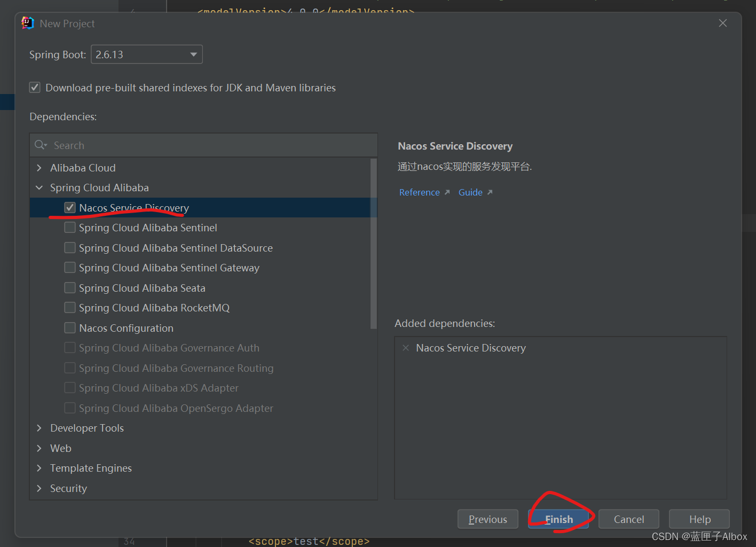Viewport: 756px width, 547px height.
Task: Click the Cancel button
Action: pyautogui.click(x=629, y=519)
